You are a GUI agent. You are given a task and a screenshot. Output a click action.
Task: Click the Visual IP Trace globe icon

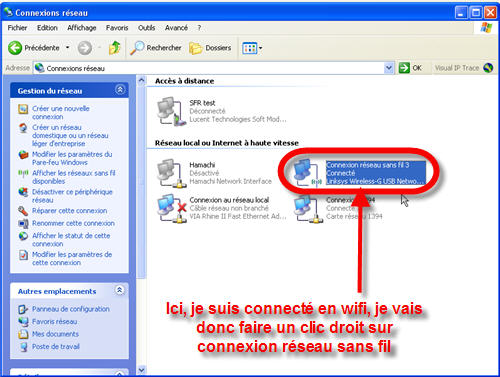[x=488, y=68]
